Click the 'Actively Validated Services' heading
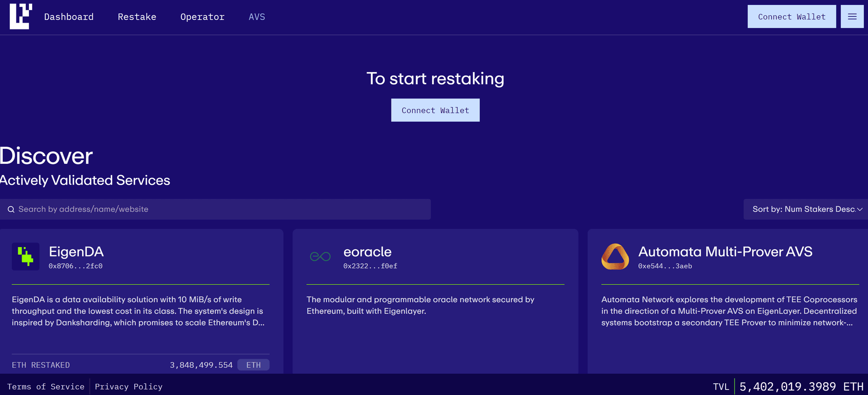The width and height of the screenshot is (868, 395). coord(85,180)
